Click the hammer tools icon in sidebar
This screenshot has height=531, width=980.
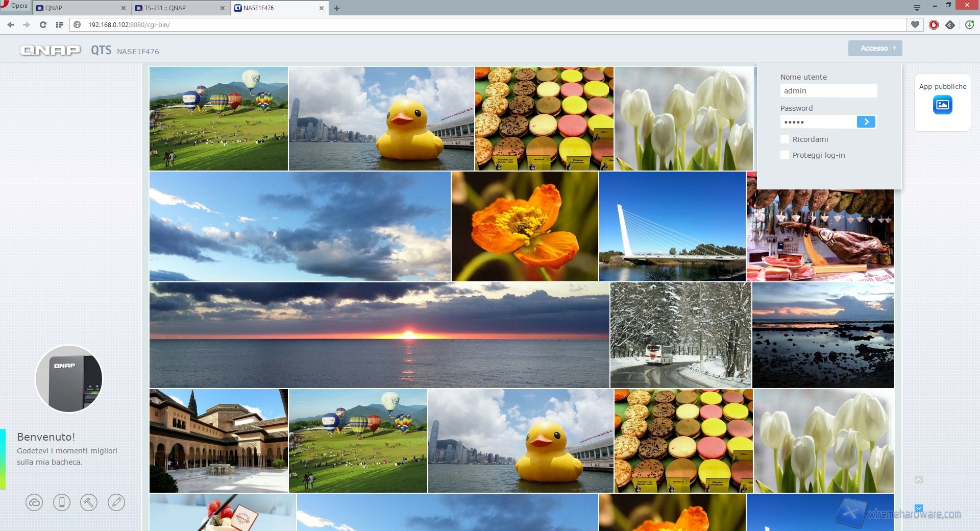(x=89, y=502)
